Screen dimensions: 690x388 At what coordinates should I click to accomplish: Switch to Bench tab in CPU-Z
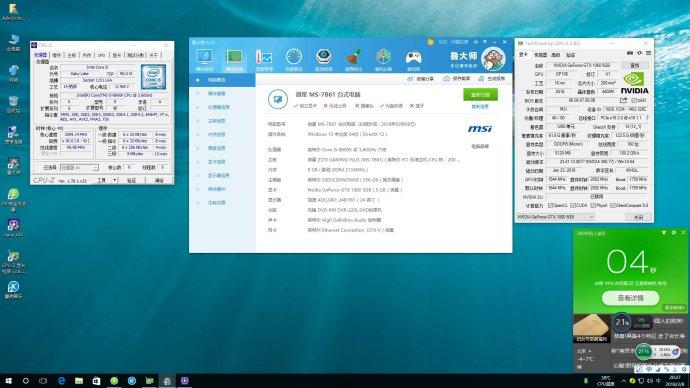[136, 55]
